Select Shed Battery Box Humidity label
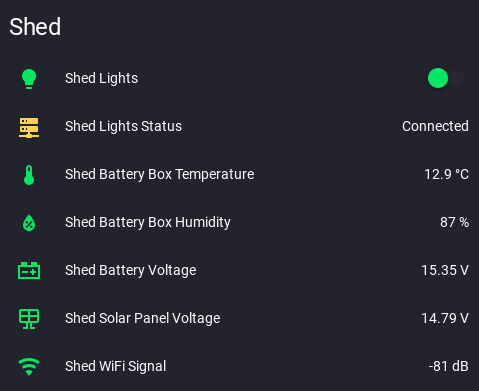Image resolution: width=479 pixels, height=391 pixels. (148, 222)
